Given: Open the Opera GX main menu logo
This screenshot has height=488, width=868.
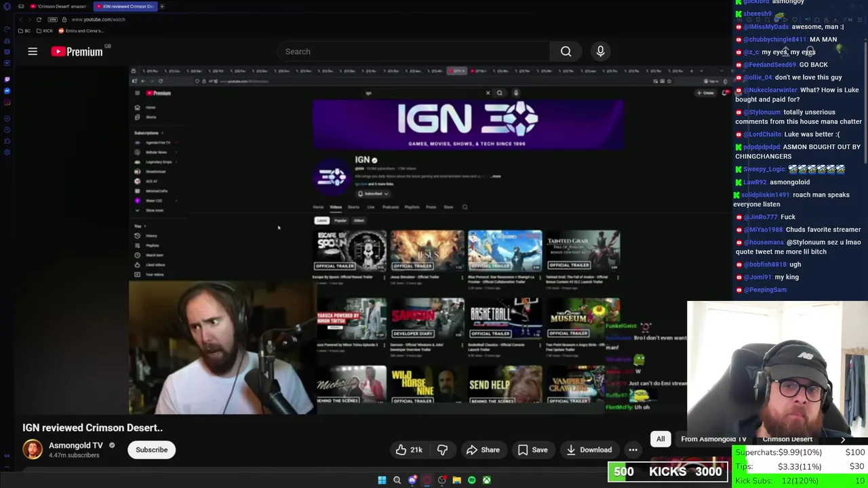Looking at the screenshot, I should (7, 6).
